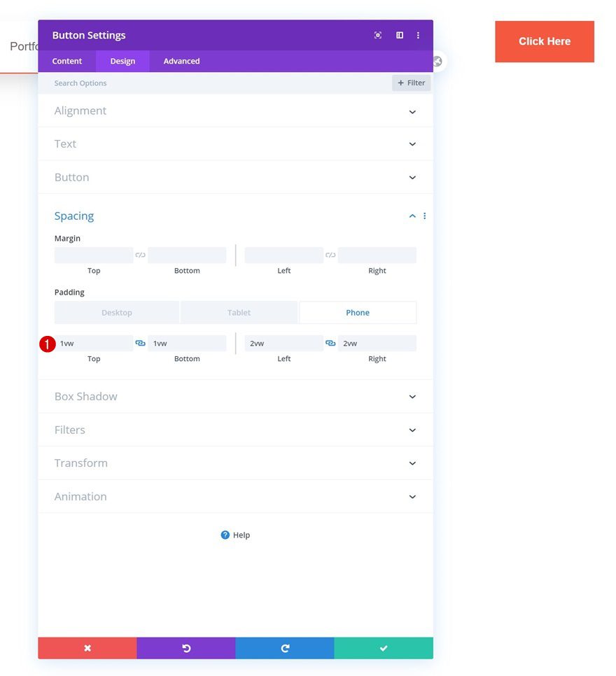Switch to the Content tab

click(66, 61)
